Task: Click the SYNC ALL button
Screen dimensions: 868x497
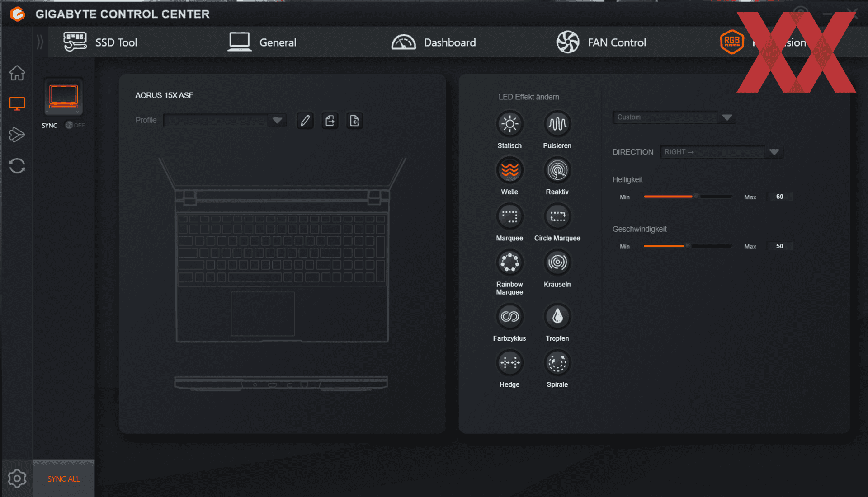Action: tap(64, 479)
